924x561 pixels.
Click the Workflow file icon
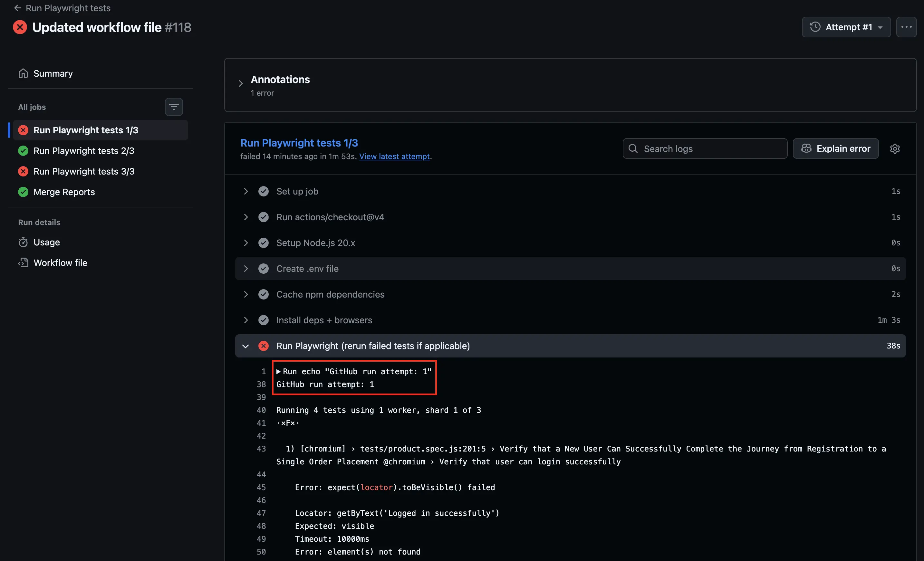pyautogui.click(x=23, y=263)
